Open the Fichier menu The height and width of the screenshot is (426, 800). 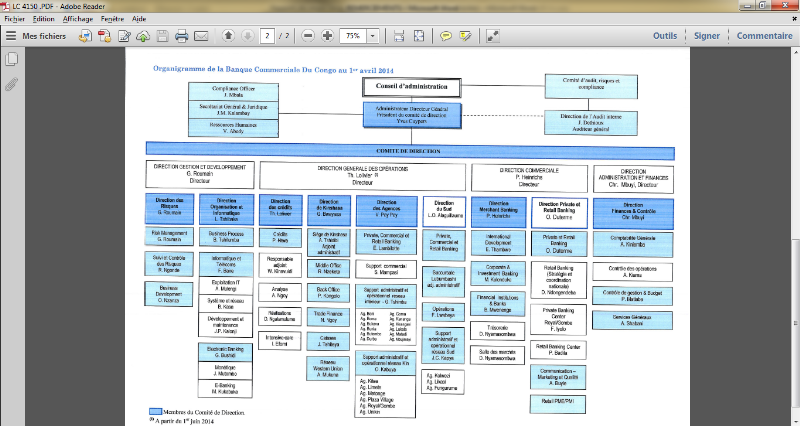14,19
